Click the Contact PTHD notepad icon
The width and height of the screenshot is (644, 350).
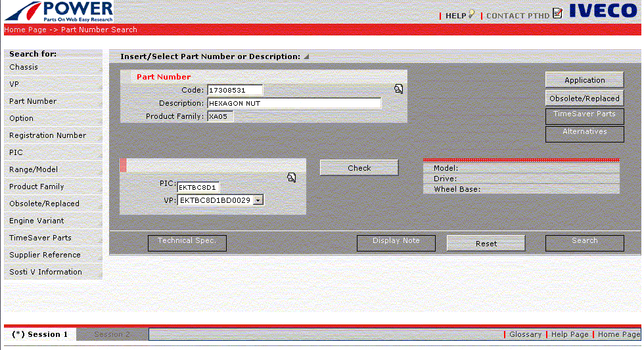[557, 13]
